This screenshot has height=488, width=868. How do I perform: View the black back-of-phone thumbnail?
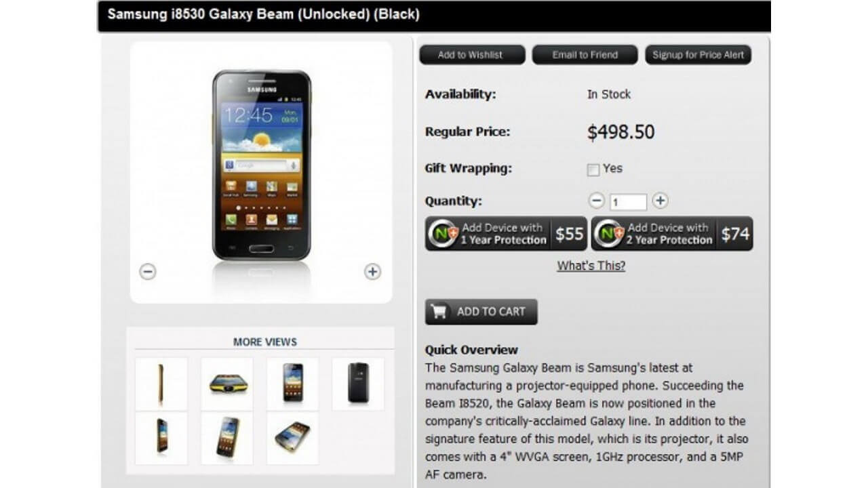point(358,384)
